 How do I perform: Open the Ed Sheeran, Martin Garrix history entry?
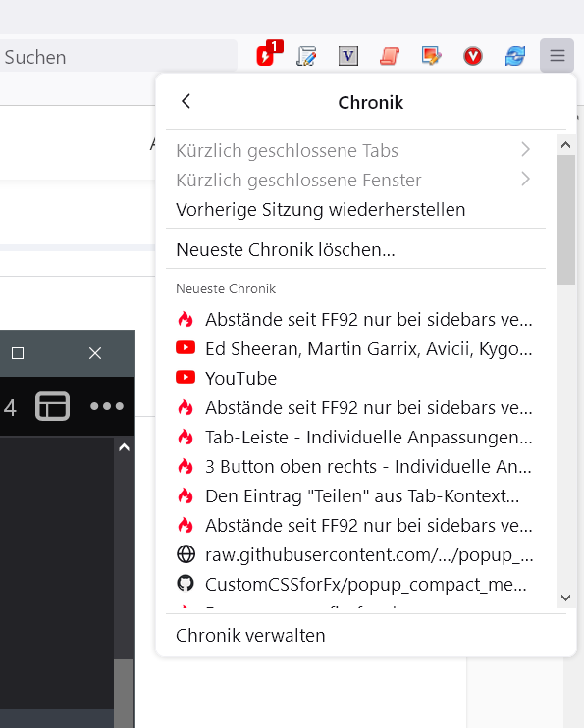[x=355, y=348]
